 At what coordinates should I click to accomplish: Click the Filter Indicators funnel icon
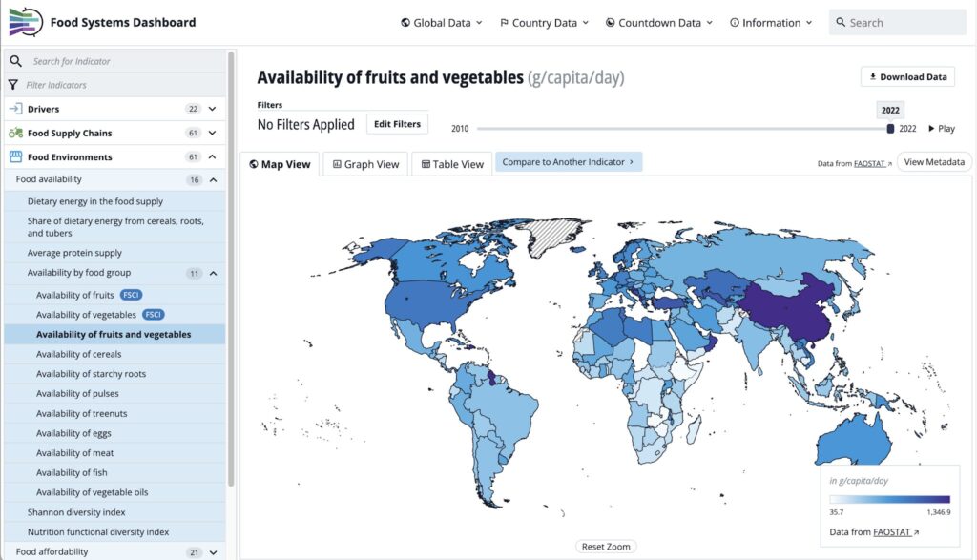pyautogui.click(x=14, y=85)
